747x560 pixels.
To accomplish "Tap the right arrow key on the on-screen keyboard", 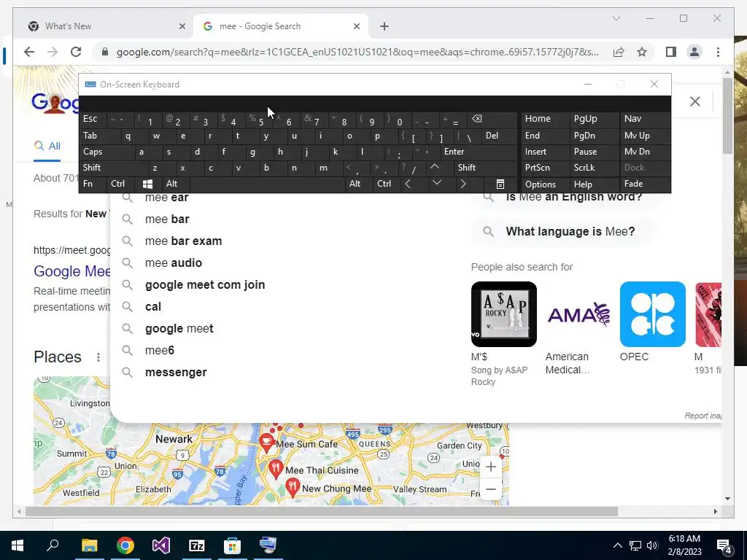I will click(463, 184).
